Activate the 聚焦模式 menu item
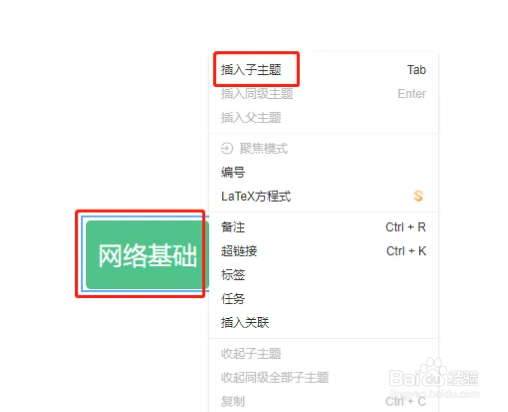Viewport: 508px width, 412px height. tap(323, 148)
